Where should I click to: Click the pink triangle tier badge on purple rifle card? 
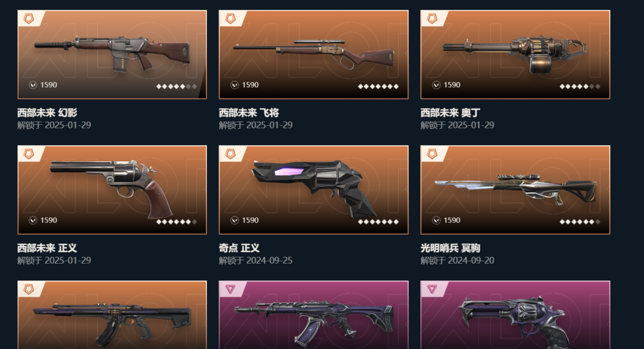(230, 289)
